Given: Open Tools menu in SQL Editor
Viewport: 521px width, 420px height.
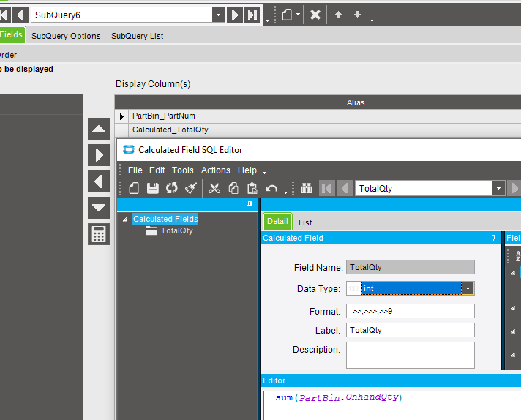Looking at the screenshot, I should [182, 170].
